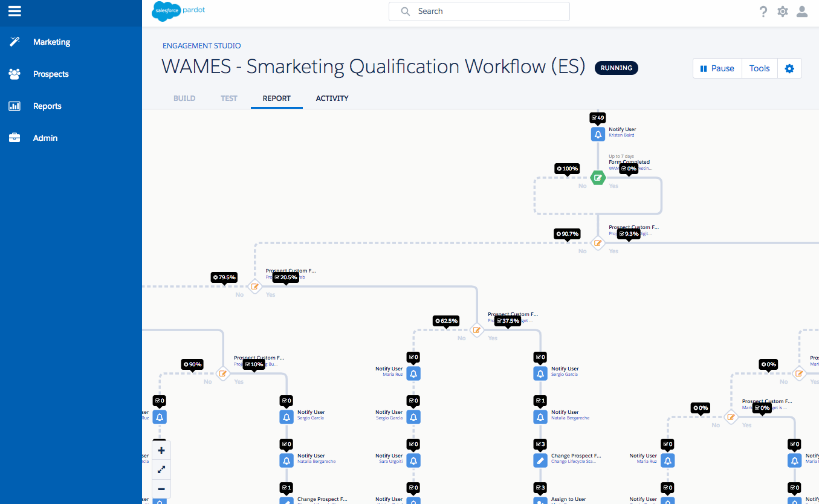Click the Salesforce Pardot logo

tap(178, 11)
